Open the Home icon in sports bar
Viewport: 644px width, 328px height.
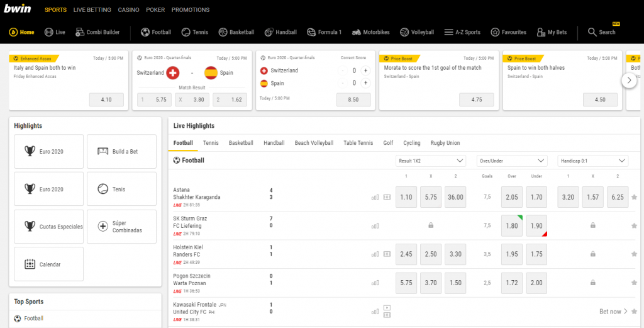point(14,32)
